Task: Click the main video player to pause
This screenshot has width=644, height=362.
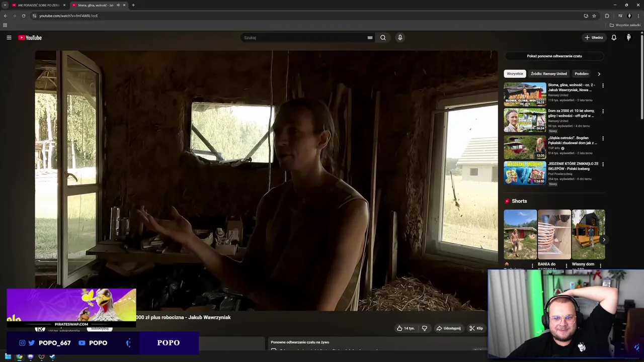Action: (x=266, y=180)
